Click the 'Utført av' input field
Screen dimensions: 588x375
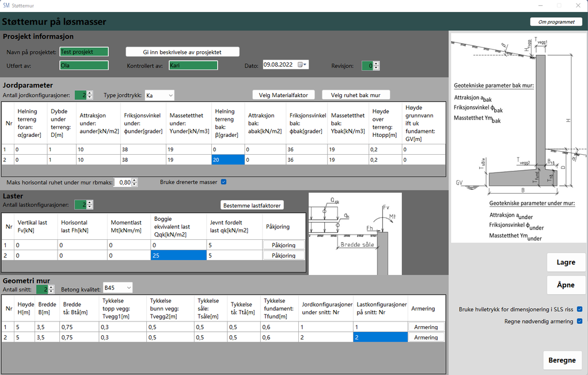[x=84, y=66]
